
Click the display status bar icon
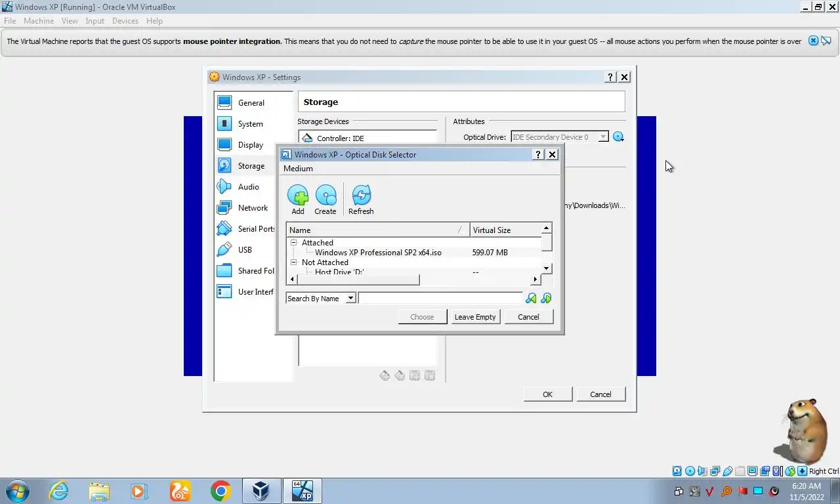pyautogui.click(x=753, y=471)
